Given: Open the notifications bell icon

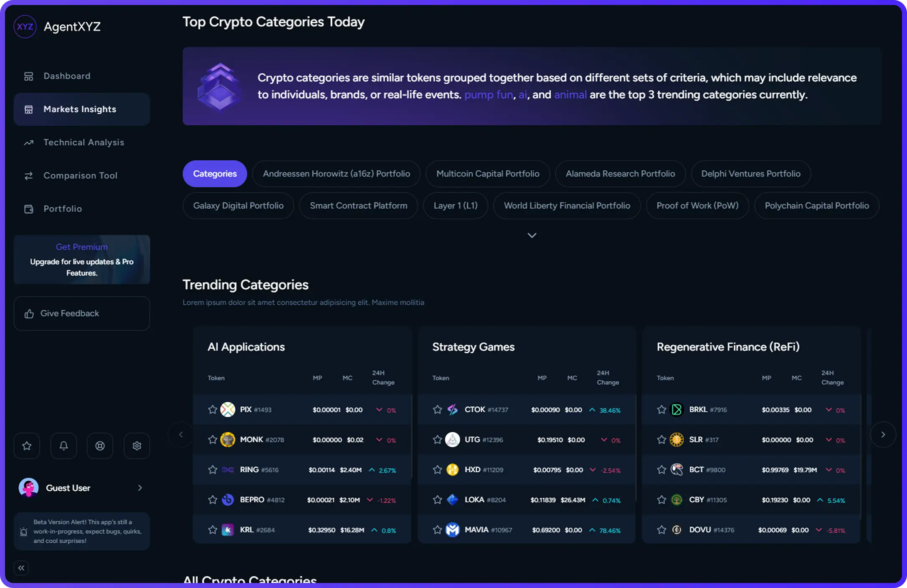Looking at the screenshot, I should pos(63,446).
